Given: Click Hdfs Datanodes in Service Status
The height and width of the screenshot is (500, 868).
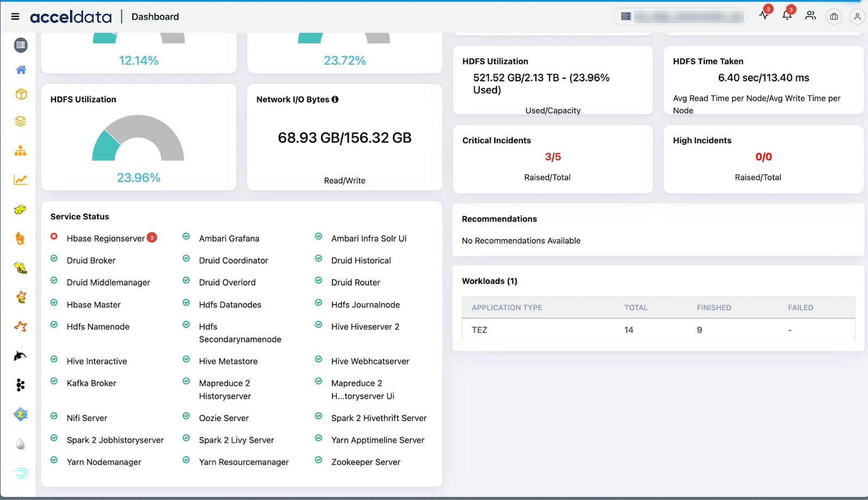Looking at the screenshot, I should pos(230,305).
